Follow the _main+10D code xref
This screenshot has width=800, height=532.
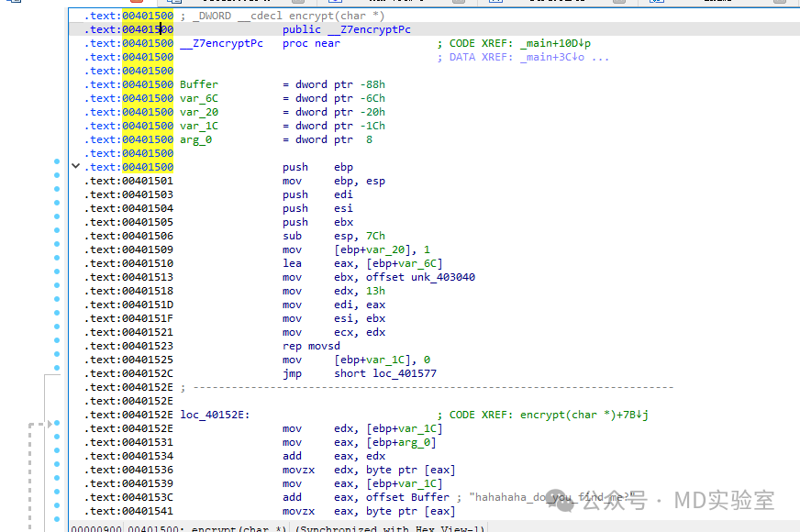556,43
